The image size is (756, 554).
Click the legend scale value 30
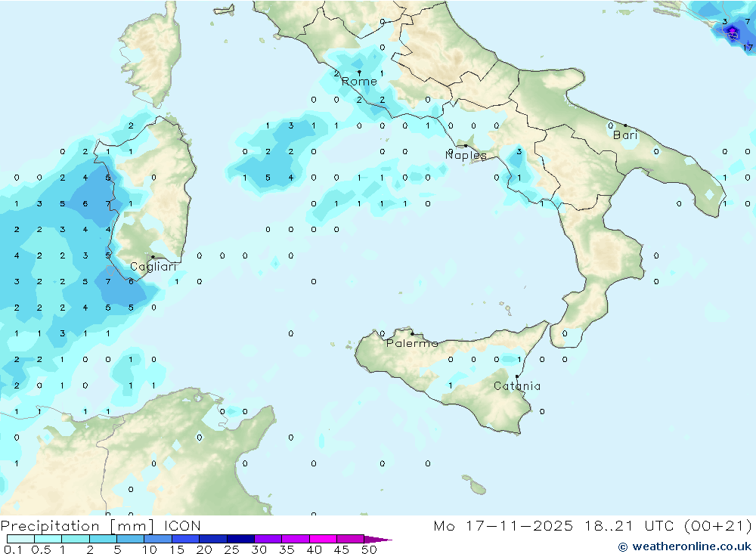(x=259, y=549)
